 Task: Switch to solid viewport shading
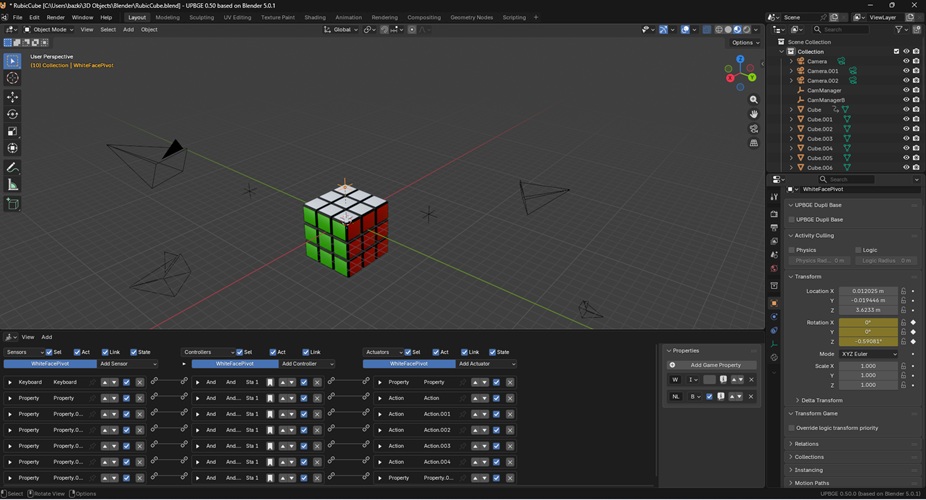(728, 30)
